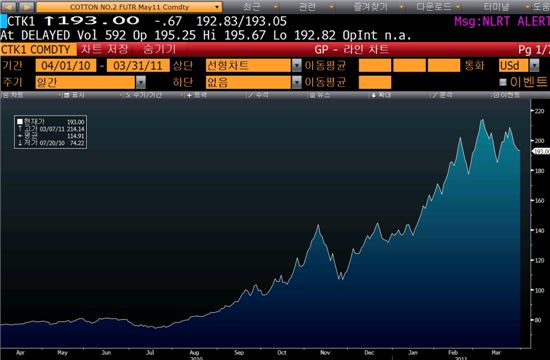Screen dimensions: 550x360
Task: Click the back navigation arrow
Action: (x=9, y=7)
